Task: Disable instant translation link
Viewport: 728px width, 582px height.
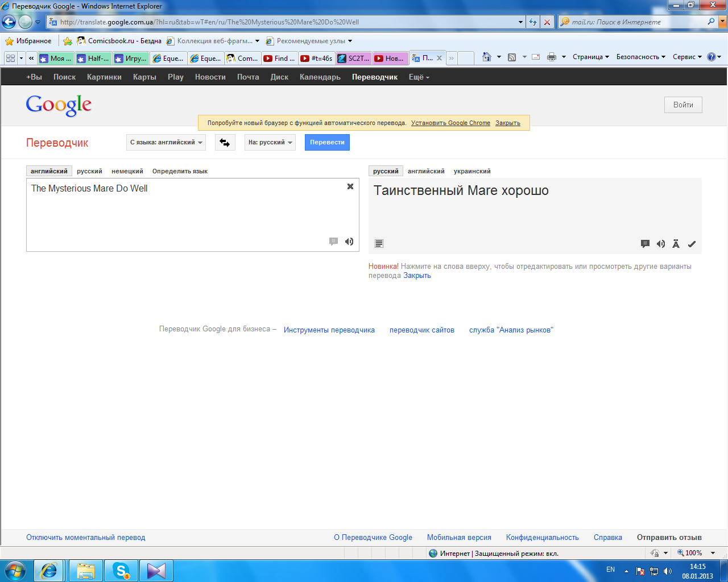Action: [x=86, y=537]
